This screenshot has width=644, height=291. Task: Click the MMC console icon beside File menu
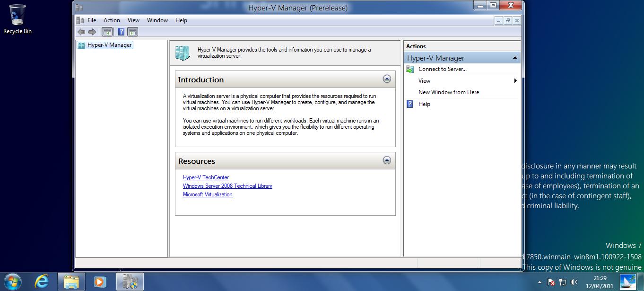pos(80,20)
